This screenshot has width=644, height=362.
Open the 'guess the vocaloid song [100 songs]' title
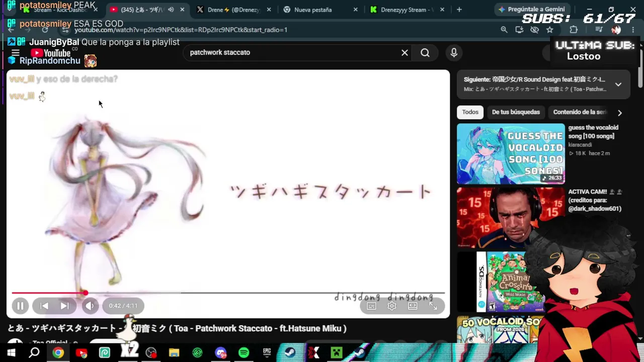point(593,132)
